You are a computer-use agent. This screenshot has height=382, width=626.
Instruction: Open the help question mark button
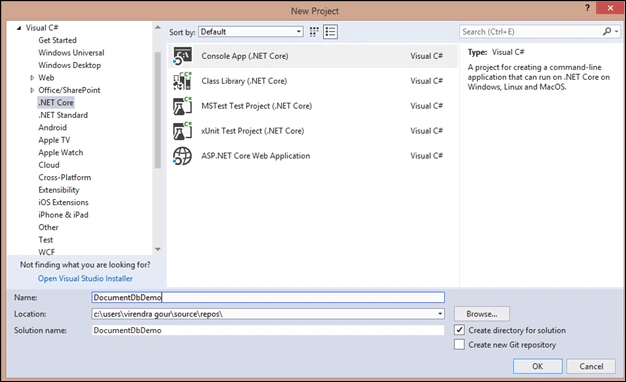(x=587, y=8)
